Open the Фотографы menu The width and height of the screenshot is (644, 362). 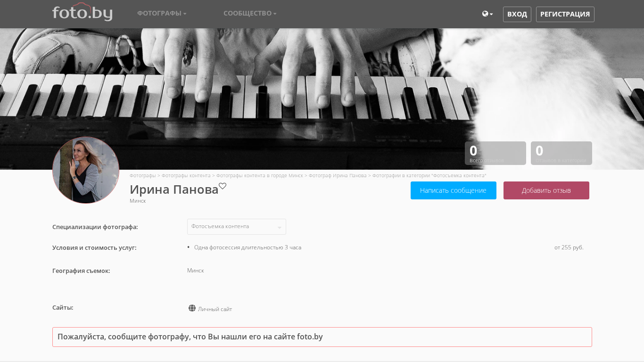point(162,13)
